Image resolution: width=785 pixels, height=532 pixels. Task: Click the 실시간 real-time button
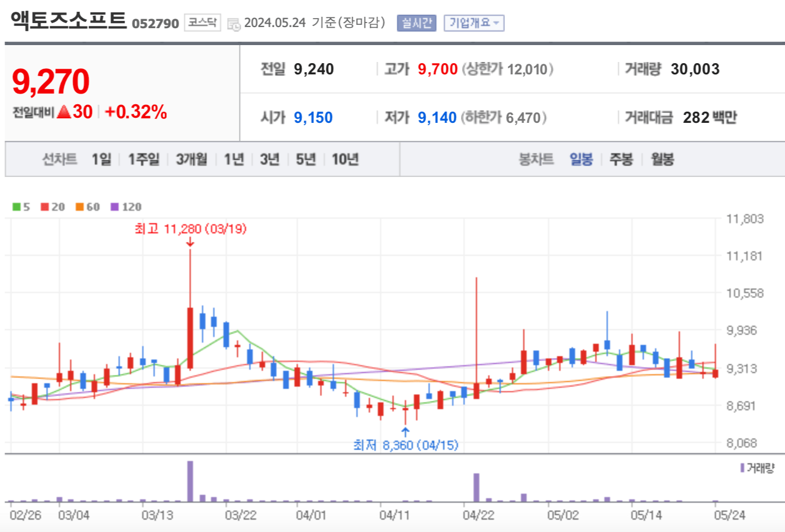(416, 23)
